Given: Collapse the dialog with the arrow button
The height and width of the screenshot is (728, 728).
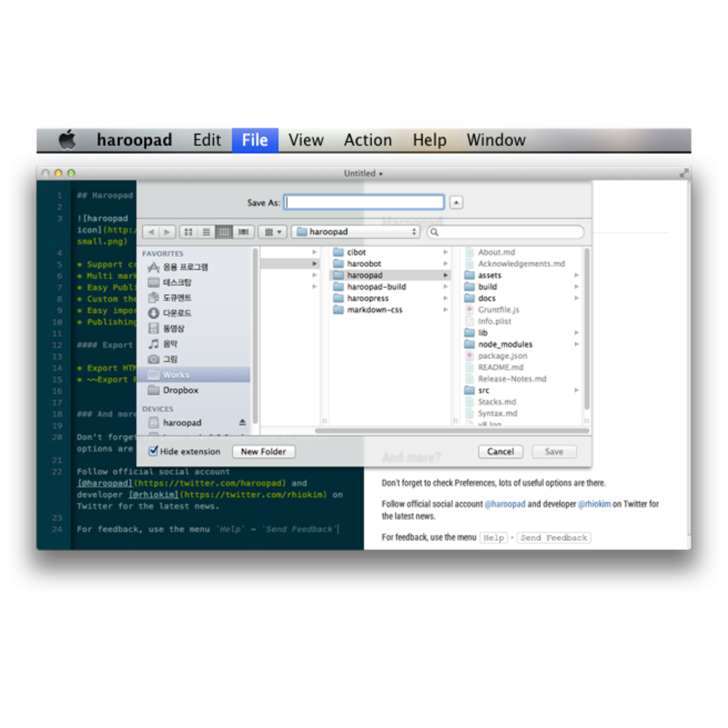Looking at the screenshot, I should tap(456, 202).
